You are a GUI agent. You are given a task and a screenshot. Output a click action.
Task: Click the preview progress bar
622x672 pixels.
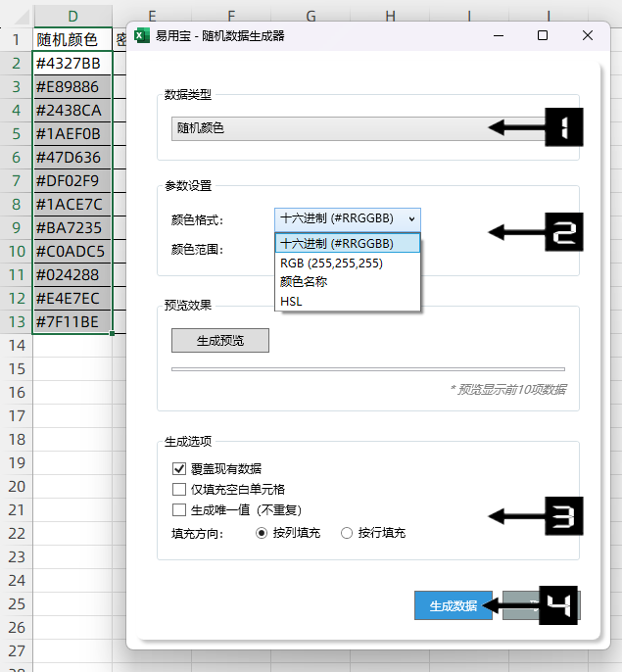367,369
